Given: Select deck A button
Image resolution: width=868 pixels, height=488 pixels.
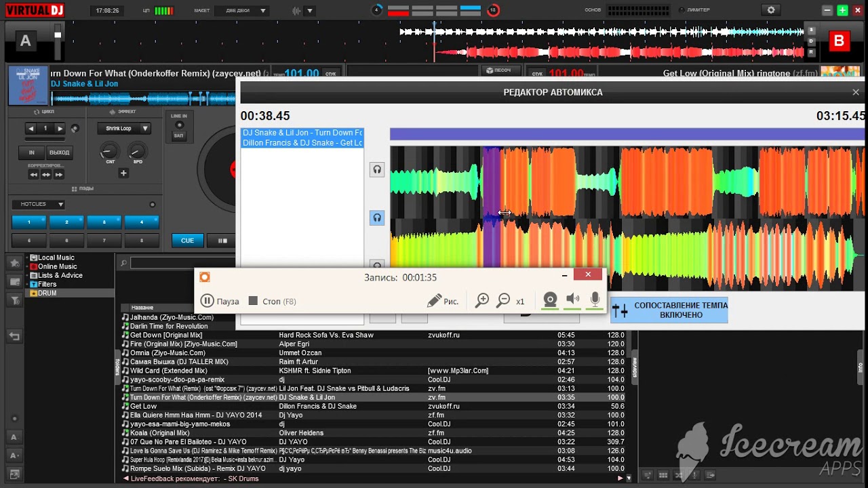Looking at the screenshot, I should point(25,41).
